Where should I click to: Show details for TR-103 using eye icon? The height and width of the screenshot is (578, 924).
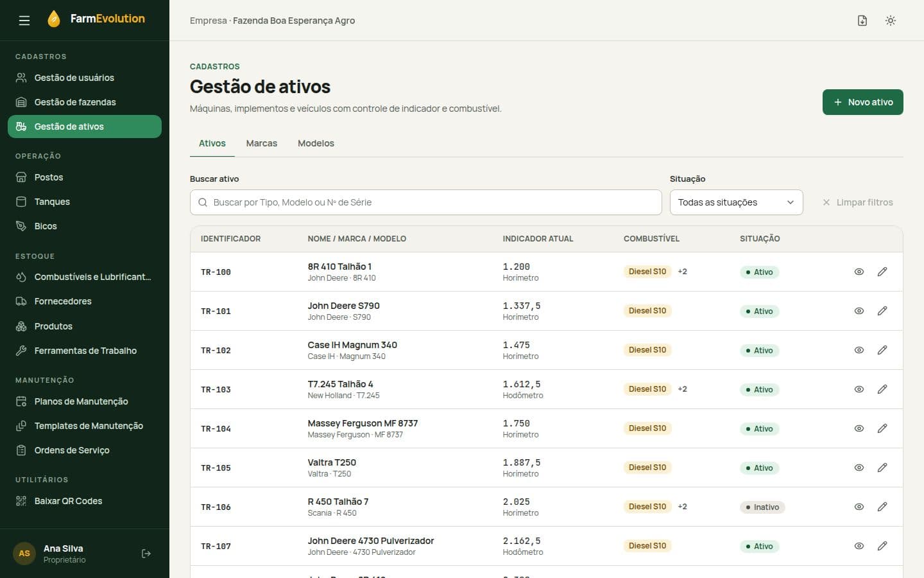point(859,389)
